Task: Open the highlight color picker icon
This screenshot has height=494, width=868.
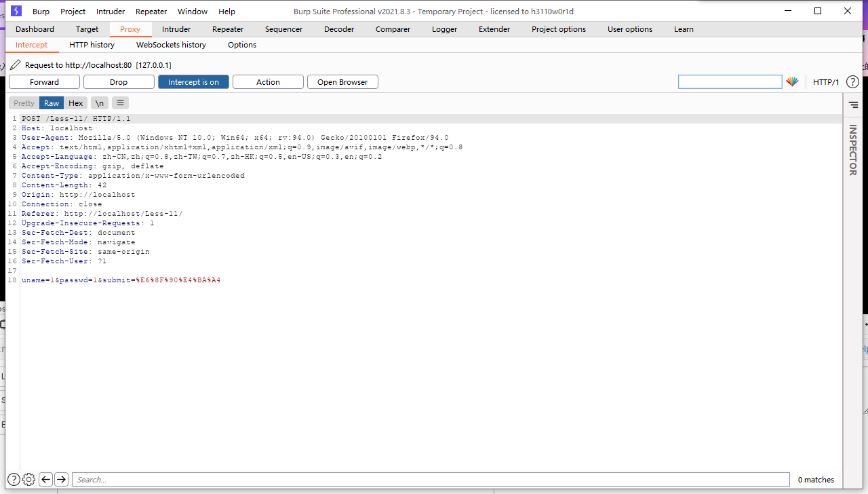Action: [792, 82]
